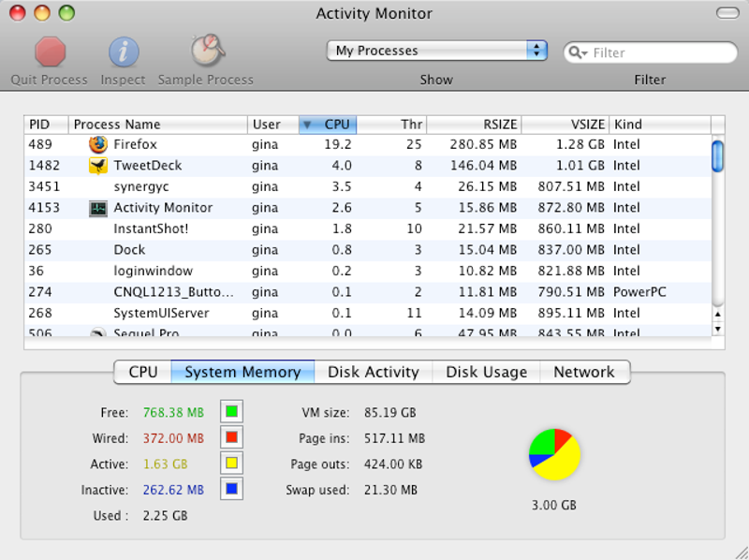Sort by Process Name column header
Screen dimensions: 749x560
tap(158, 125)
